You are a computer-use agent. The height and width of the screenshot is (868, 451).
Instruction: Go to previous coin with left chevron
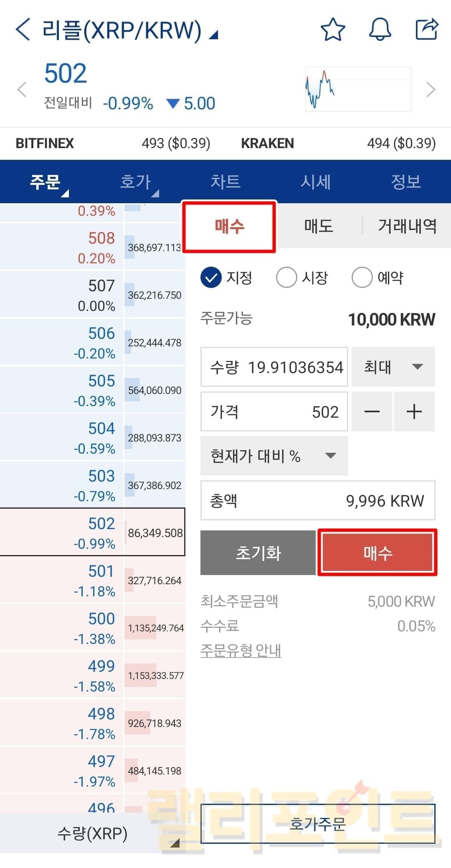click(22, 89)
